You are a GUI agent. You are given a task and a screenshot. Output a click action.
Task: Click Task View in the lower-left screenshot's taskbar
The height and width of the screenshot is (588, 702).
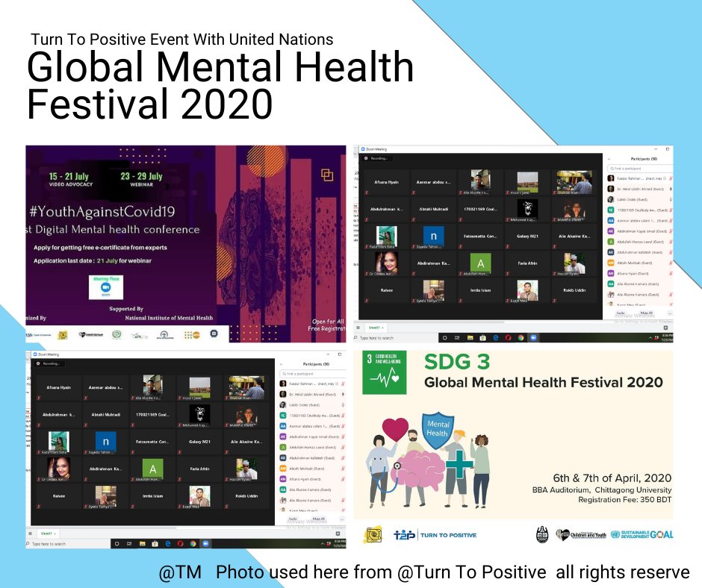click(129, 544)
